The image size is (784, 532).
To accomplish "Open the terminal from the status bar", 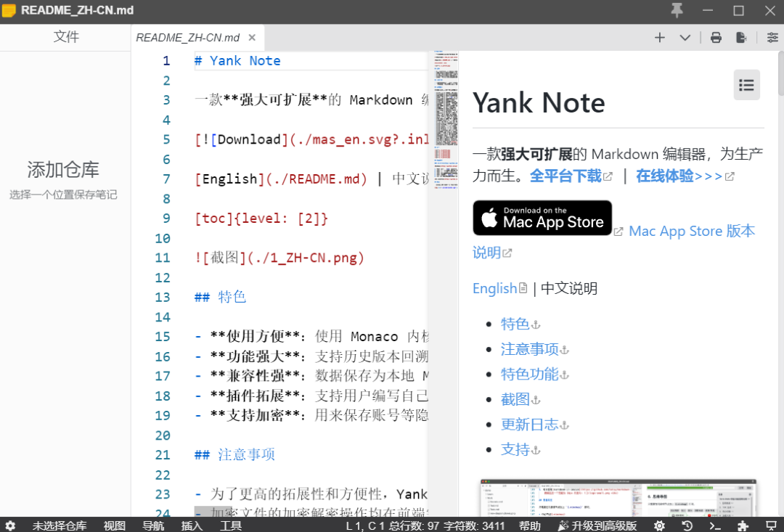I will pyautogui.click(x=714, y=525).
